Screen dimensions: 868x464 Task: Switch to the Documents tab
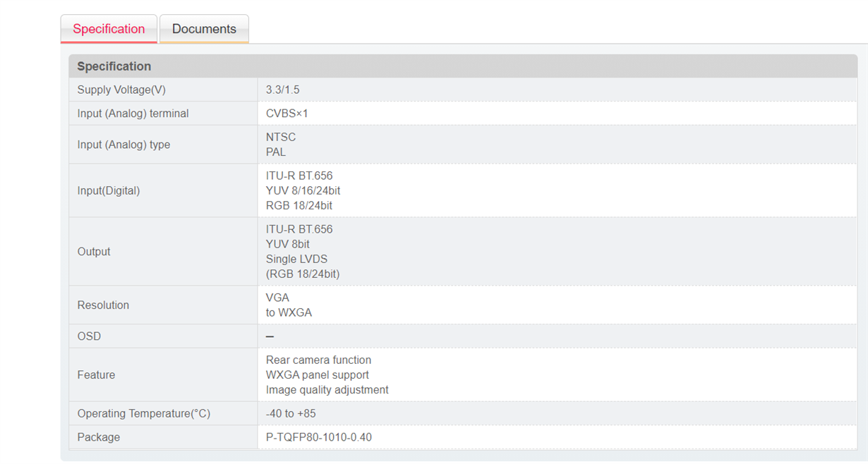click(204, 29)
